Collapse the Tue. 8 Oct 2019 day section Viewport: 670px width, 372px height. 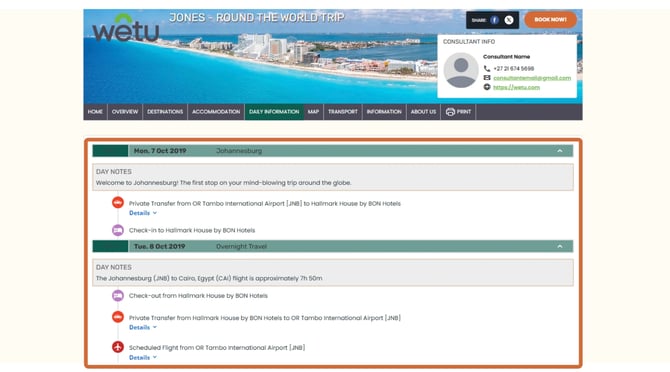tap(559, 246)
